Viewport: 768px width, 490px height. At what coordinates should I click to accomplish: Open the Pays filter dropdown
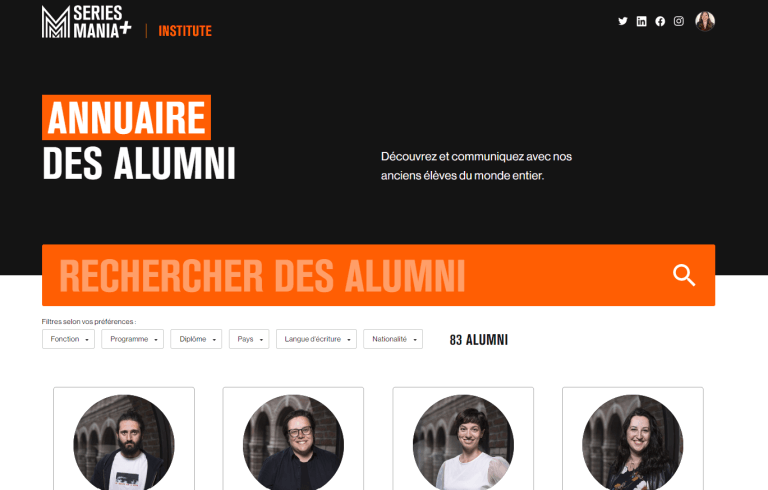tap(249, 339)
